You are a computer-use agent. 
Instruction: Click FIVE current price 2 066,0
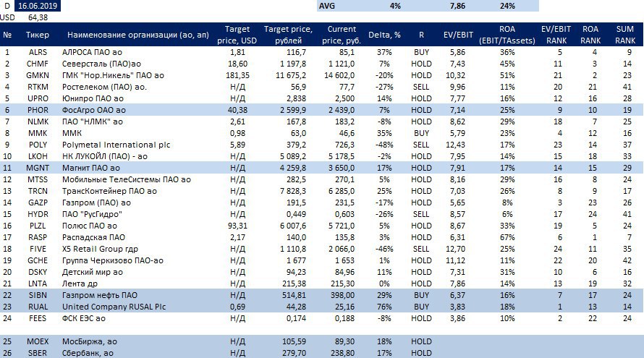tap(342, 249)
